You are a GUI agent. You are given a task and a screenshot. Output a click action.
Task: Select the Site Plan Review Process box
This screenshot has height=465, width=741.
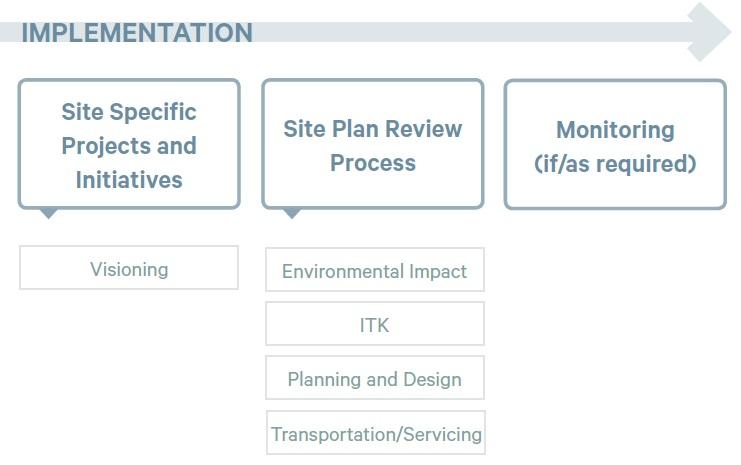tap(372, 144)
